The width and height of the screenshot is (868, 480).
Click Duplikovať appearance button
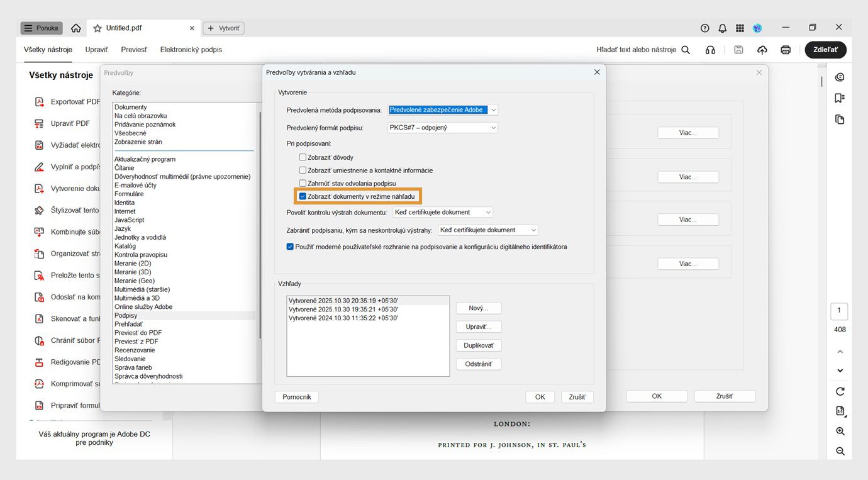coord(479,346)
